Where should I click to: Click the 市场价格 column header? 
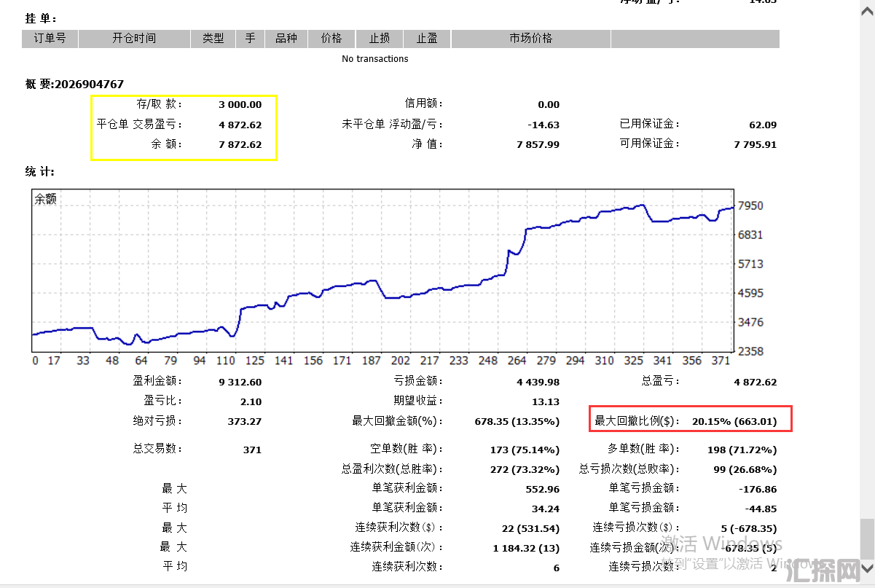530,39
